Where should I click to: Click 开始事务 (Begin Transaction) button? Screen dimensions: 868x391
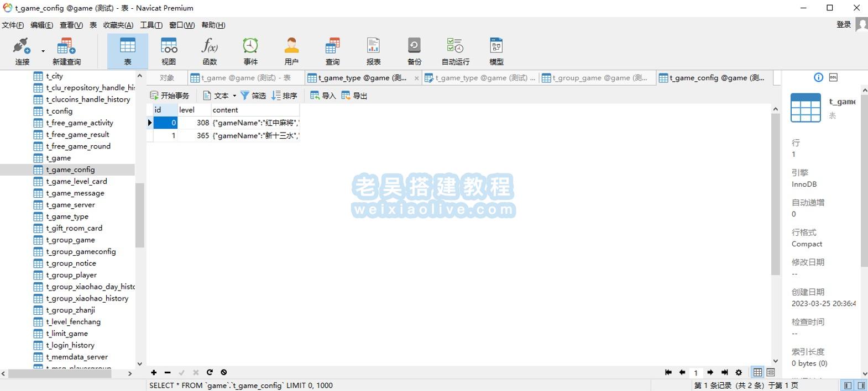[170, 96]
